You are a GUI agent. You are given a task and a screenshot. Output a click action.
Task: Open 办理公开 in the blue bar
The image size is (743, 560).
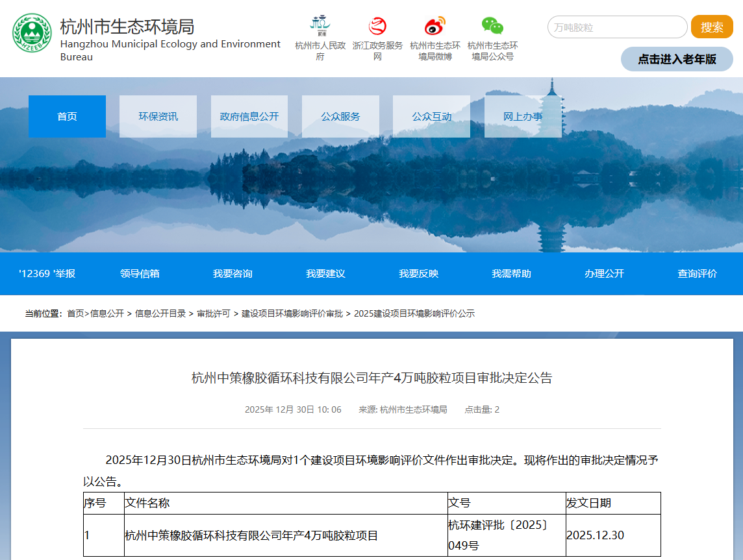coord(604,274)
